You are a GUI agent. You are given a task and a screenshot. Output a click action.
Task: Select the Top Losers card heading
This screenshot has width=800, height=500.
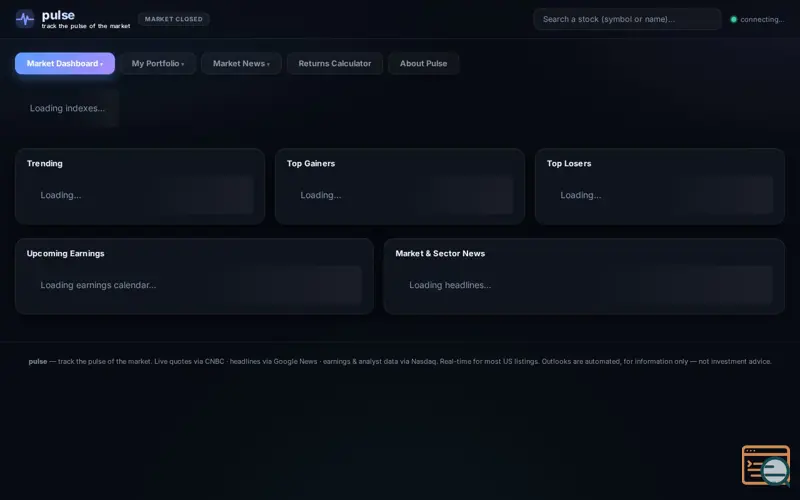[x=569, y=163]
